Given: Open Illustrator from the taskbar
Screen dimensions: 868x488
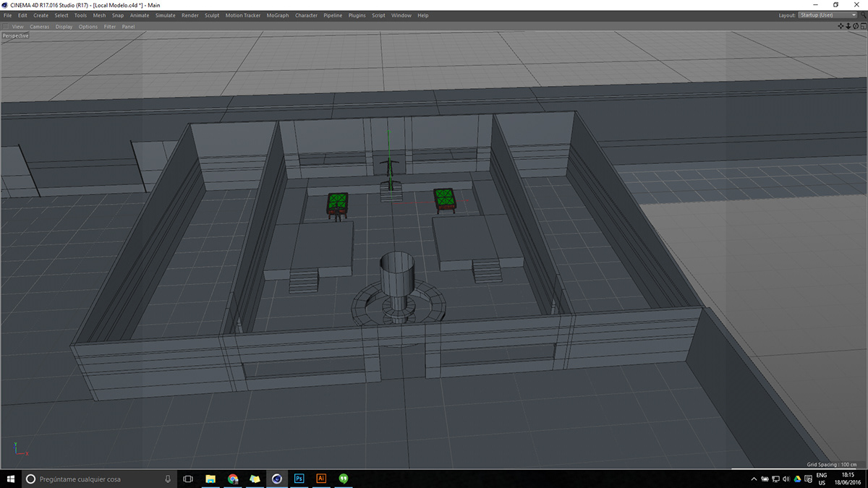Looking at the screenshot, I should coord(321,479).
